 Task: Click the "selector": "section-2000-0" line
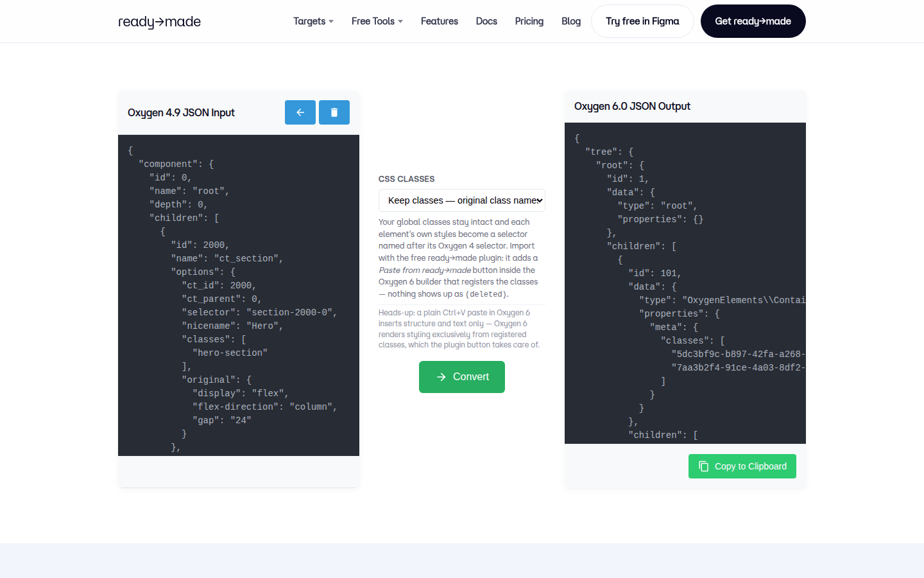259,312
